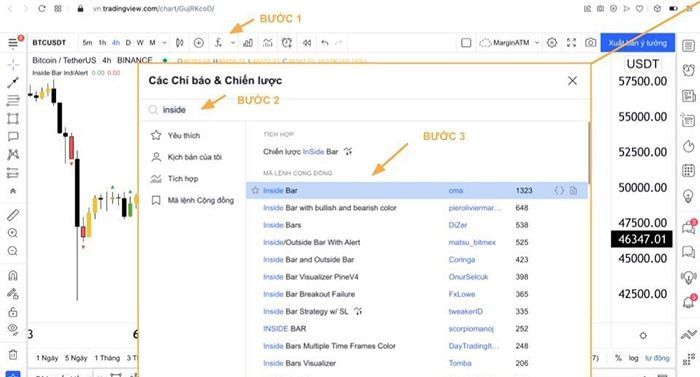The image size is (700, 377).
Task: Select the ruler measure tool
Action: tap(13, 215)
